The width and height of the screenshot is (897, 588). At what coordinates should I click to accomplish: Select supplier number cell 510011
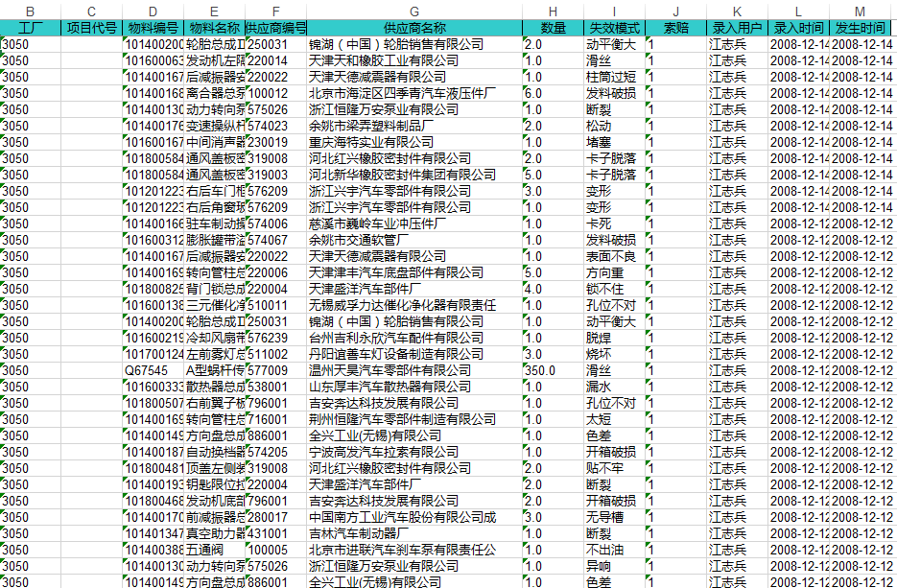(275, 305)
